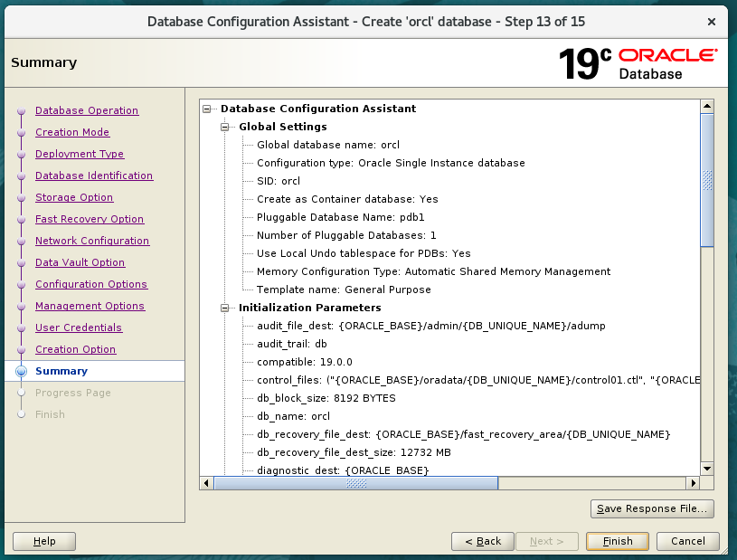The height and width of the screenshot is (560, 737).
Task: Click the Creation Mode step bullet
Action: [21, 133]
